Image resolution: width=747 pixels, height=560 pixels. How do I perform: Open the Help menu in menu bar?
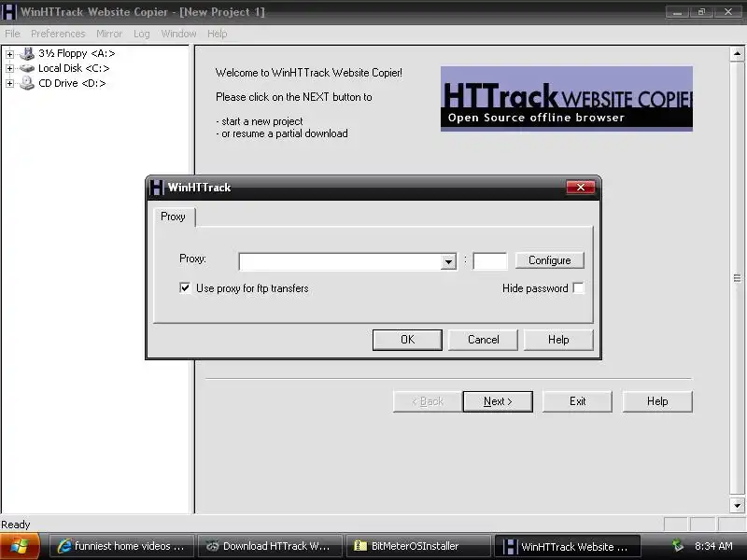[218, 34]
